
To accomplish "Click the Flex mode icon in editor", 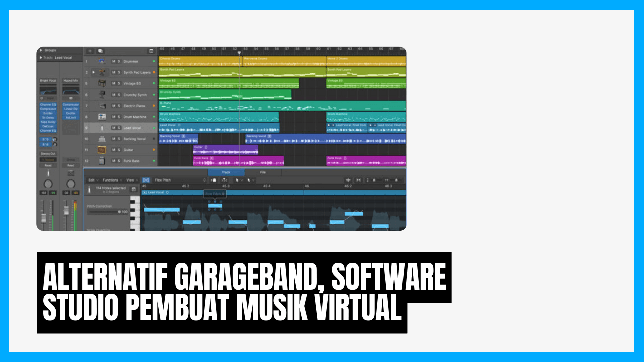I will click(146, 180).
